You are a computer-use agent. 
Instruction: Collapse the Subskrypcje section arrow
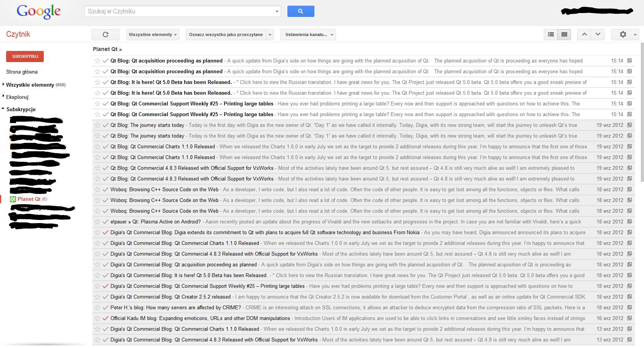point(3,109)
